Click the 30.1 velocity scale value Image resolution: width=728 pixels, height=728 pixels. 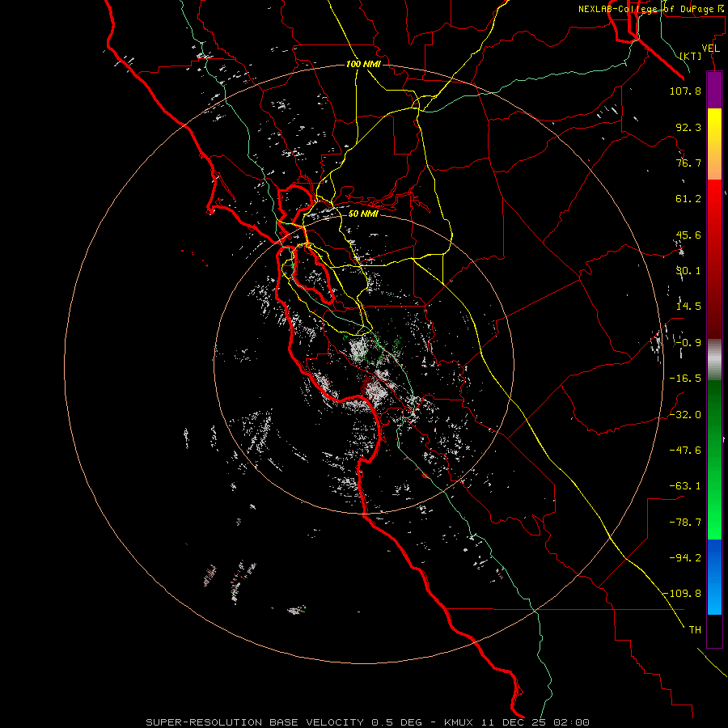click(x=688, y=271)
